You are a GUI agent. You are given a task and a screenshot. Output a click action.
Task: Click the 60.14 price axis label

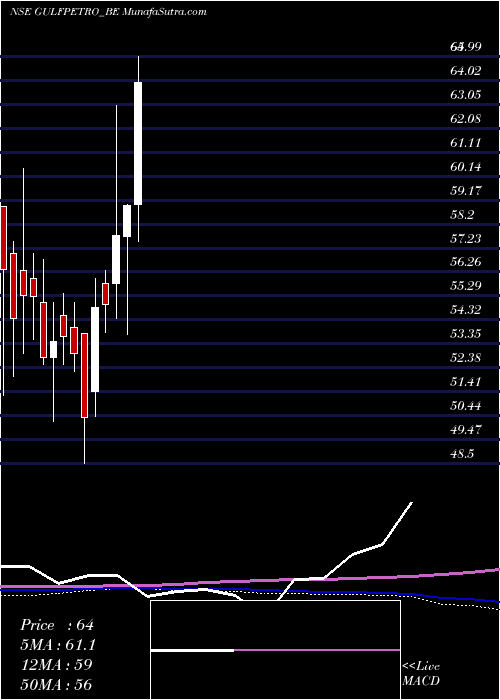click(466, 167)
